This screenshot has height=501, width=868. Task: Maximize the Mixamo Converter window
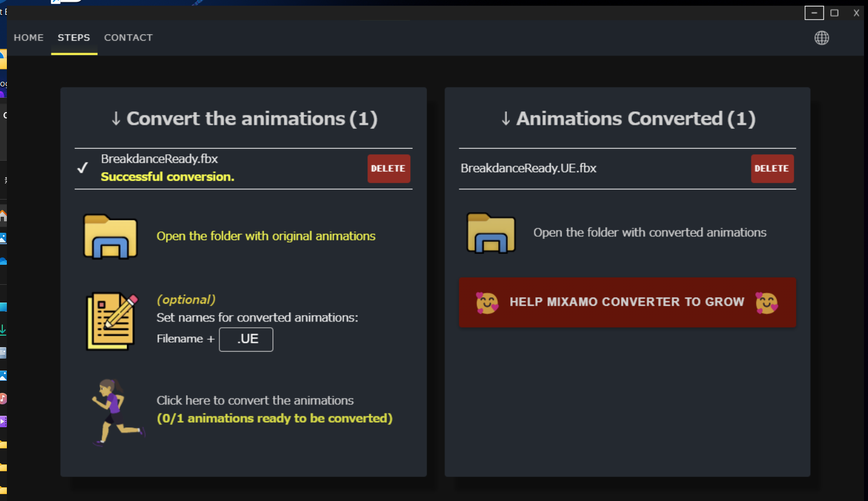coord(834,13)
